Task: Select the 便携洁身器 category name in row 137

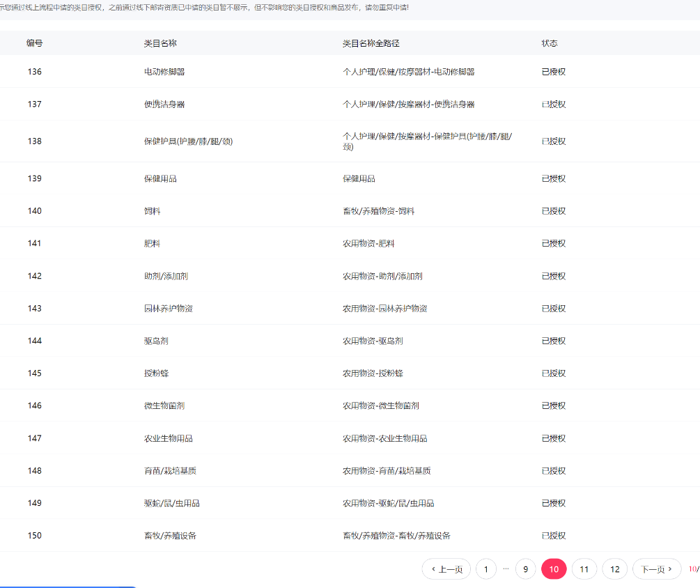Action: point(164,105)
